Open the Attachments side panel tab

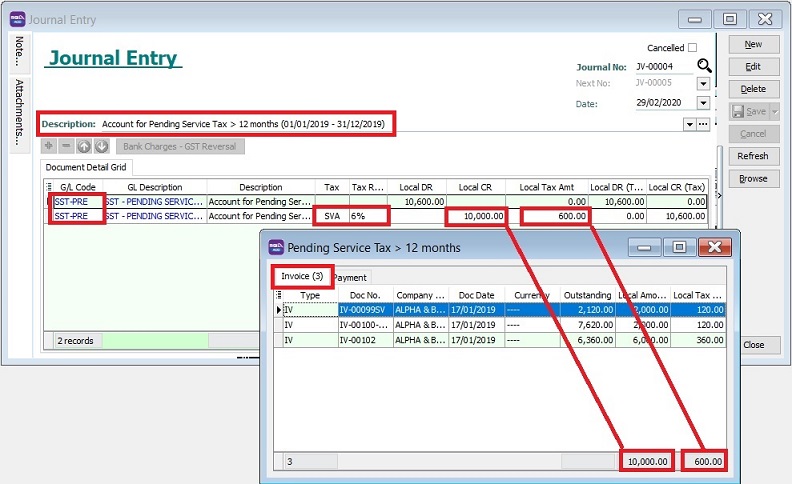point(19,114)
